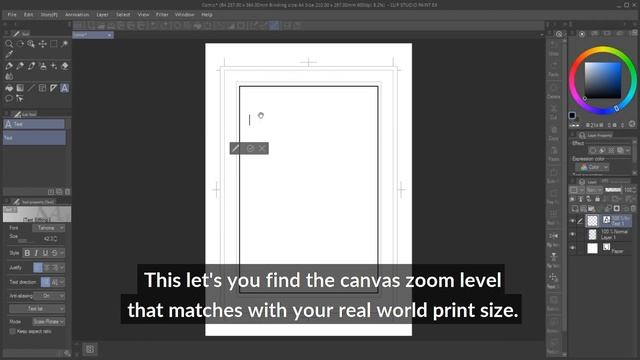Screen dimensions: 640x360
Task: Open the Help menu
Action: 207,14
